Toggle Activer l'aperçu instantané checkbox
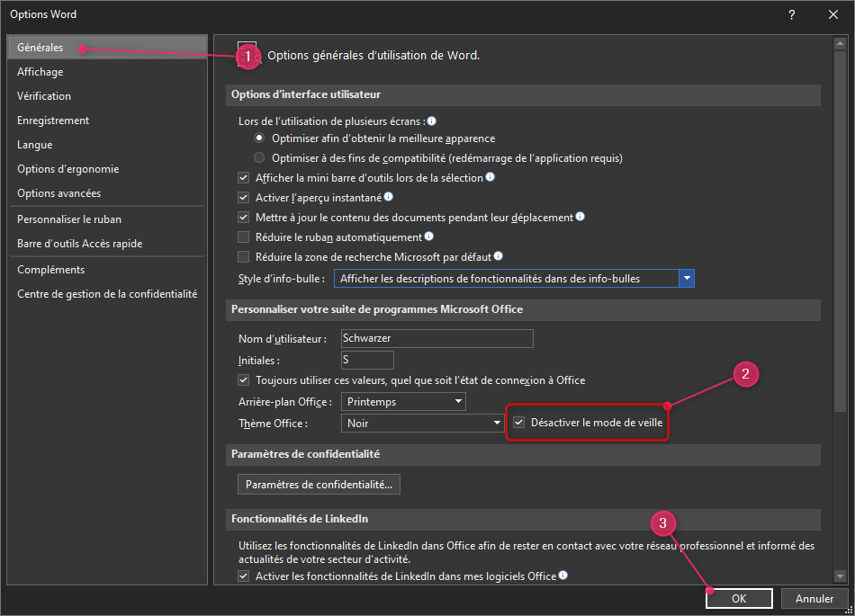This screenshot has width=855, height=616. 243,197
